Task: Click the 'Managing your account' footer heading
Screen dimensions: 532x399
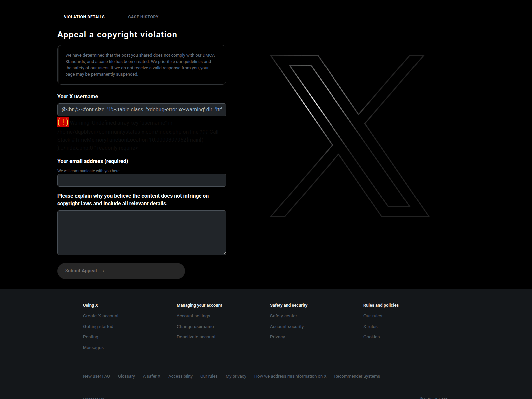Action: tap(199, 305)
